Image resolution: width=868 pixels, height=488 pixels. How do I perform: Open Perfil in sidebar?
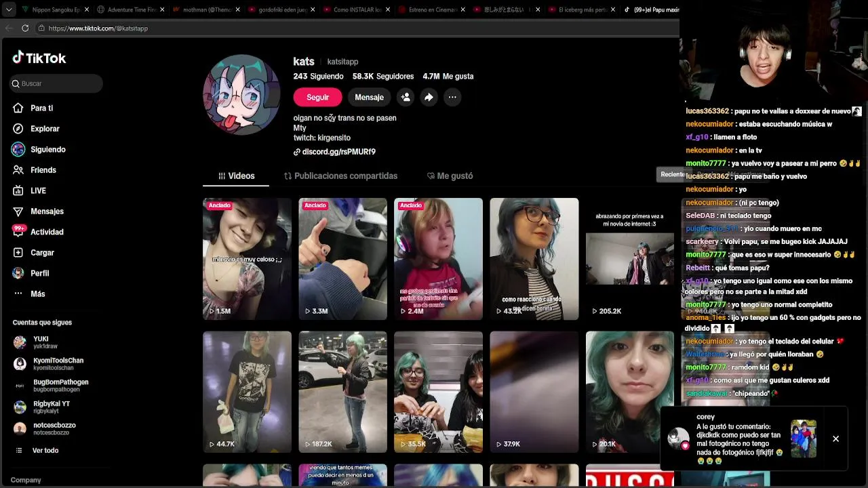click(39, 273)
